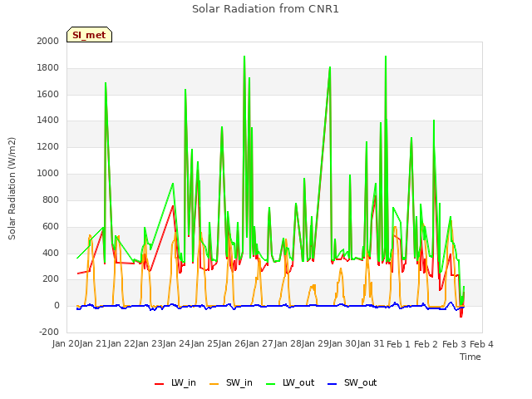Click the y-axis label Solar Radiation (W/m2)
The height and width of the screenshot is (399, 532).
[12, 189]
